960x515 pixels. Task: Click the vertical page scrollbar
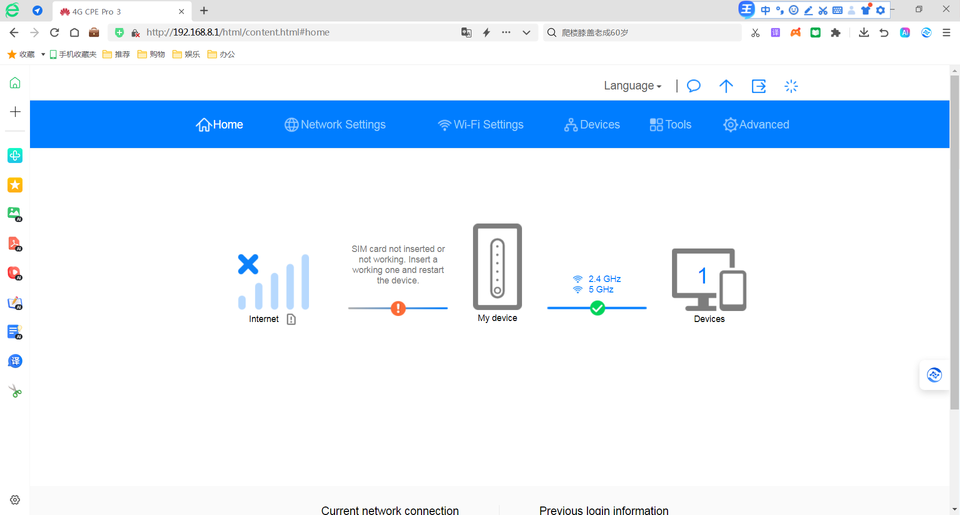954,242
